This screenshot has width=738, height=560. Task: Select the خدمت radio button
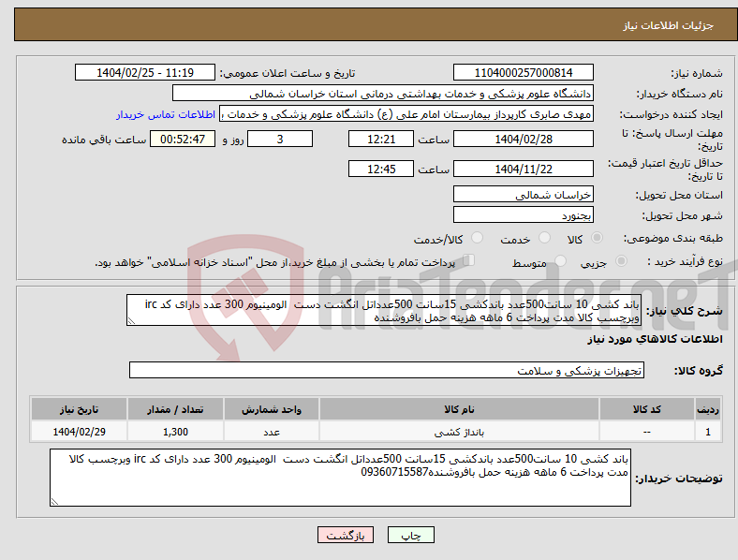pos(544,238)
